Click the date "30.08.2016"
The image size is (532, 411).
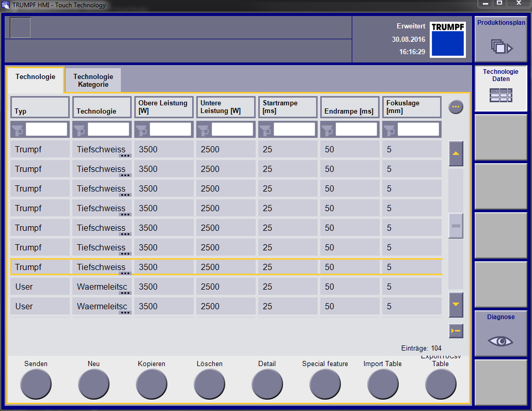(409, 39)
